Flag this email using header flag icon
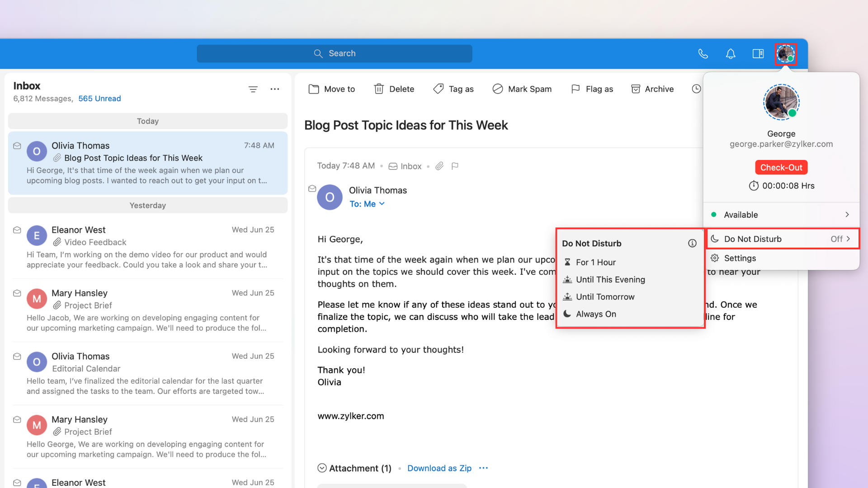Image resolution: width=868 pixels, height=488 pixels. 455,166
